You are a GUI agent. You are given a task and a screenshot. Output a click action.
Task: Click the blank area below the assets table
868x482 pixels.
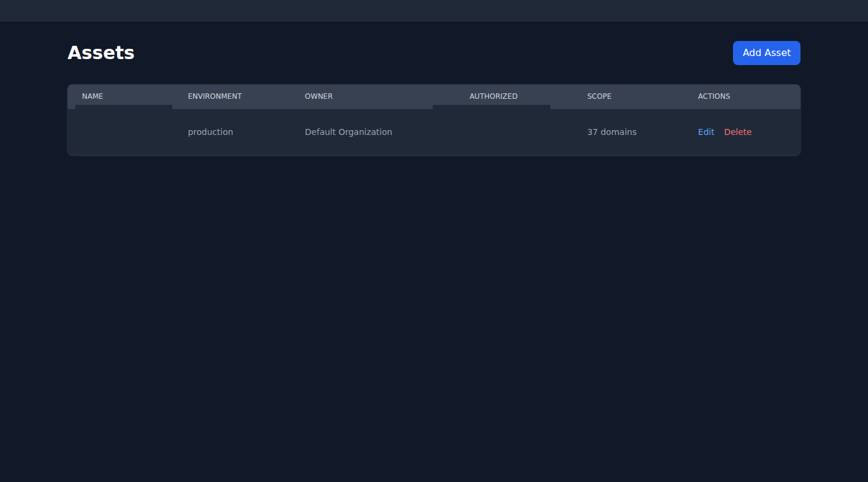pyautogui.click(x=434, y=301)
